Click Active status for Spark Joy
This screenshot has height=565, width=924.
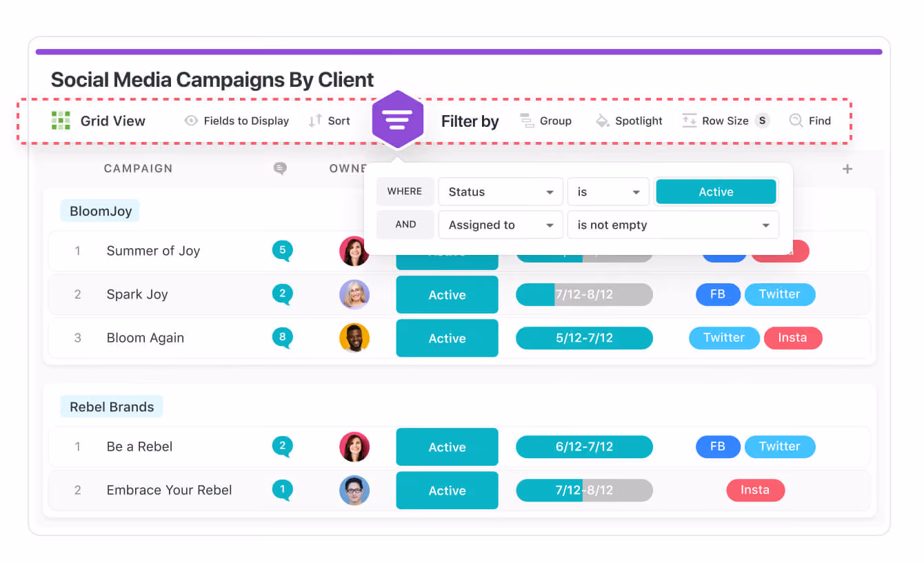pyautogui.click(x=447, y=295)
